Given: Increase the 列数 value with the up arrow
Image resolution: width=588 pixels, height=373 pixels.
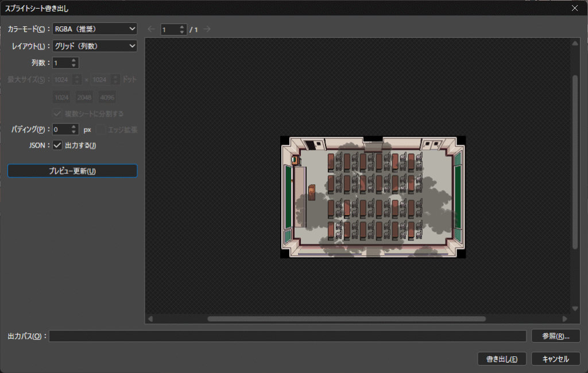Looking at the screenshot, I should [x=74, y=60].
